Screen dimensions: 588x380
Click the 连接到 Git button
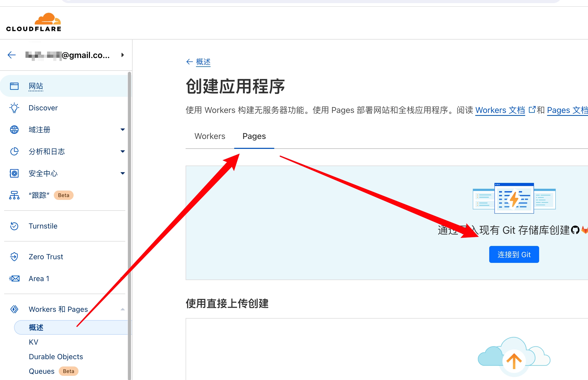point(514,254)
